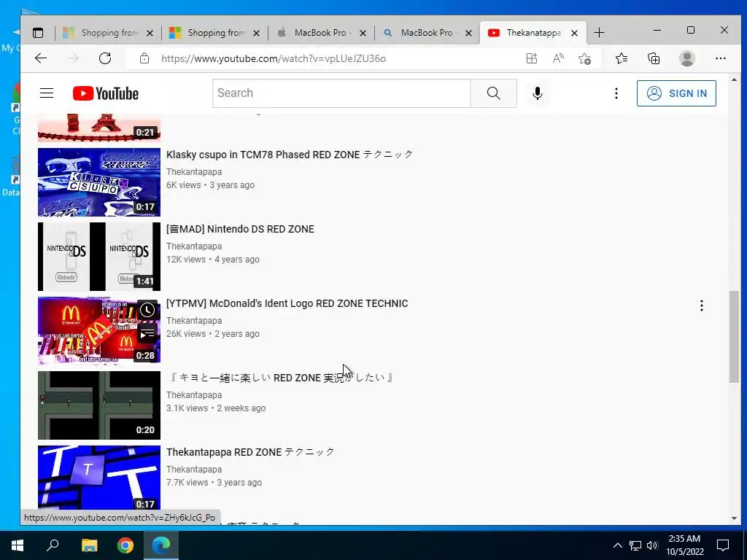This screenshot has height=560, width=747.
Task: Click scrollbar up arrow
Action: [734, 80]
